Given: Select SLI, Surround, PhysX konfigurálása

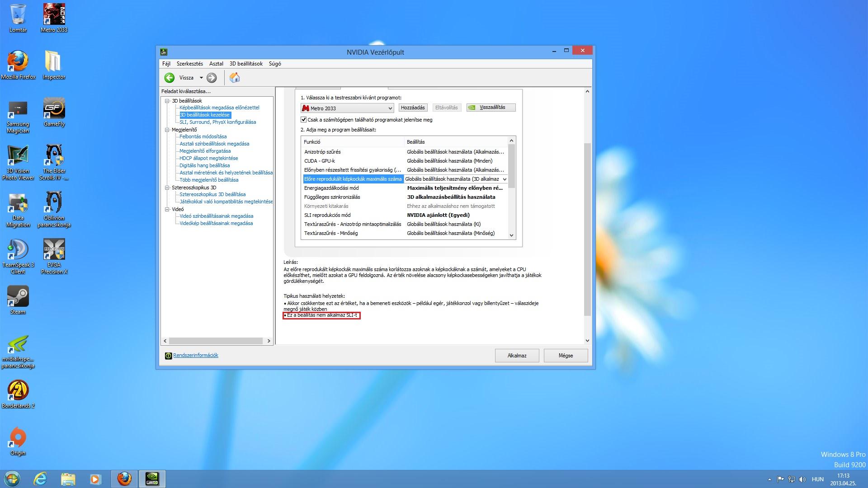Looking at the screenshot, I should point(218,122).
